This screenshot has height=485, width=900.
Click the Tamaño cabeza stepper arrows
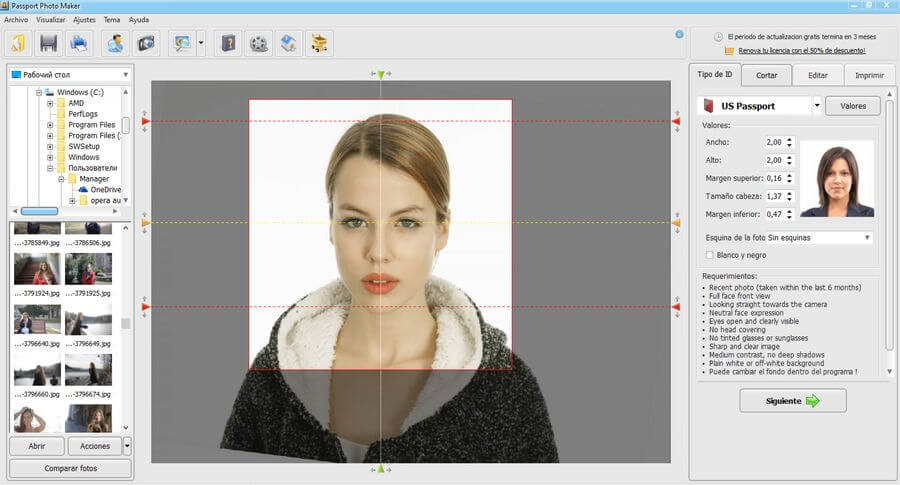(x=789, y=196)
